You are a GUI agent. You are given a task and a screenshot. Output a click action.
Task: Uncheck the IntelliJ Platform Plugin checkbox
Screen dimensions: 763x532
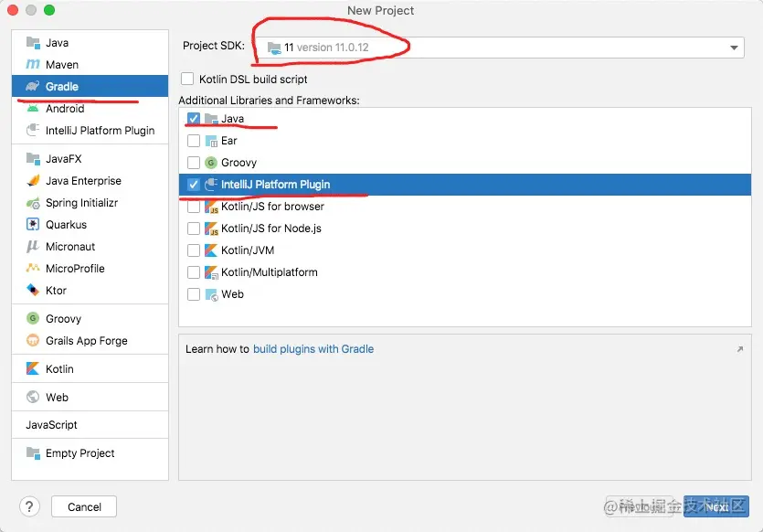(x=194, y=185)
